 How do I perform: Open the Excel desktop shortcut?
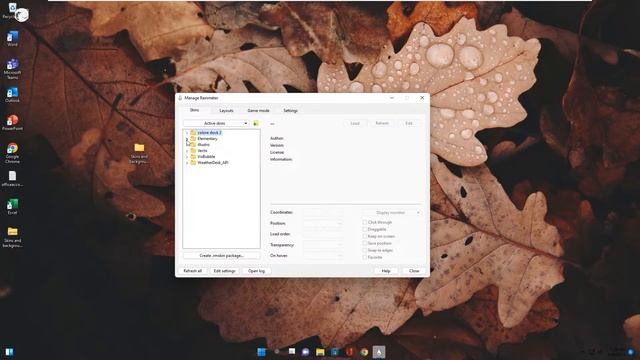click(x=12, y=207)
